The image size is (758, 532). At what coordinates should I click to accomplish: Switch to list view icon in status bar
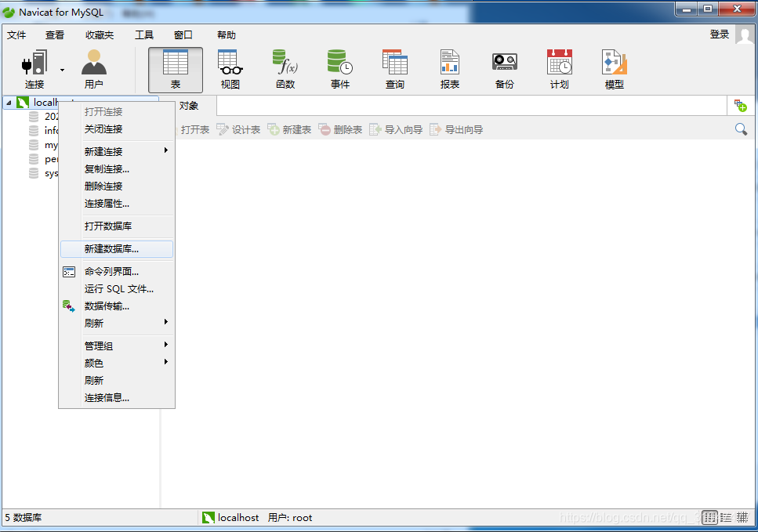point(709,517)
